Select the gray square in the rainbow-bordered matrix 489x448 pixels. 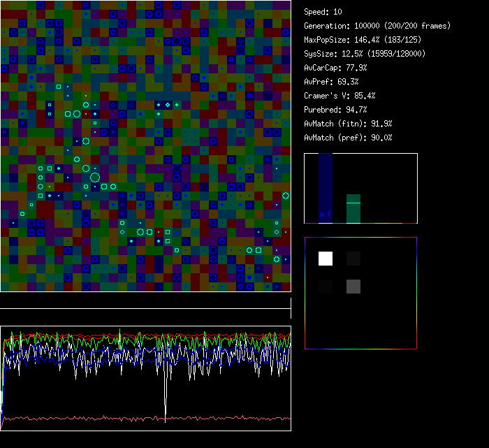pos(353,286)
